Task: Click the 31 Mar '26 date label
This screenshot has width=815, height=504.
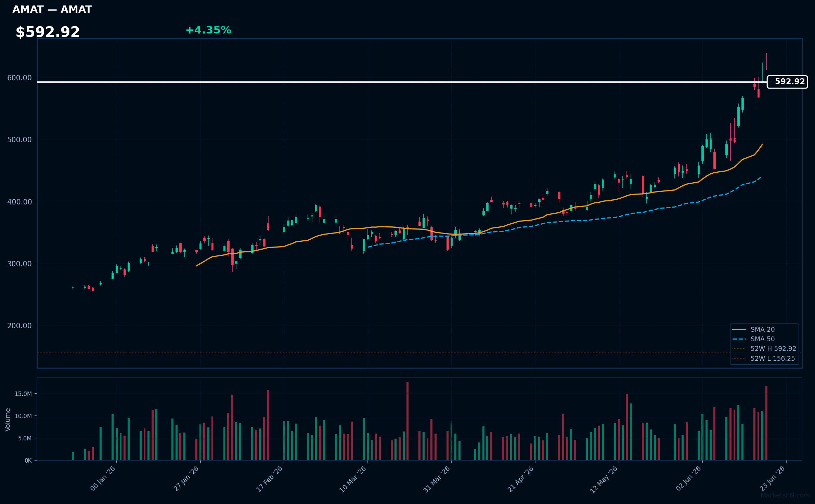Action: click(437, 479)
